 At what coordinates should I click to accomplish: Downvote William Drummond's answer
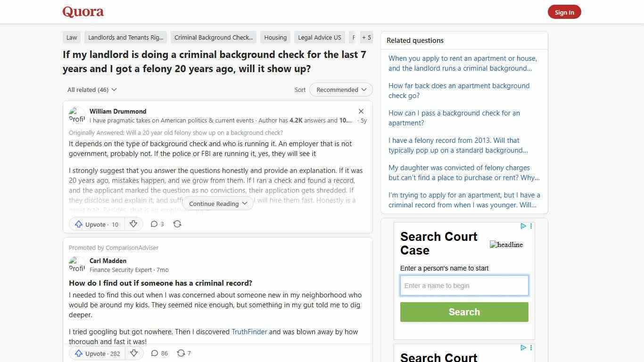(x=133, y=224)
